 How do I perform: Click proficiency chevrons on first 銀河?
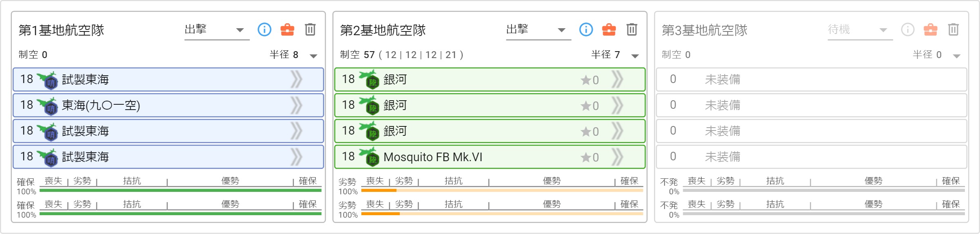[x=617, y=79]
